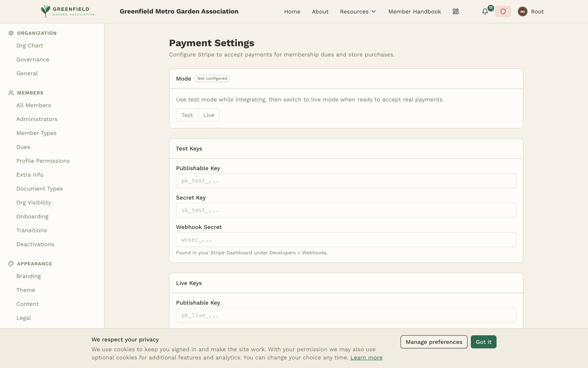Open Theme settings

(26, 290)
